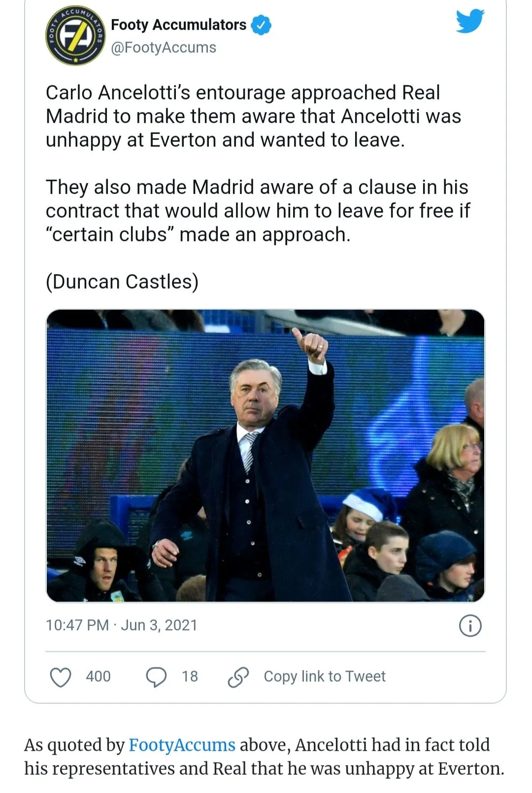Open the Twitter bird logo
Screen dimensions: 532x793
coord(469,22)
